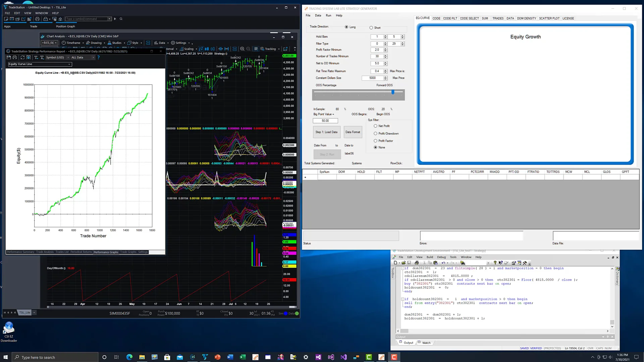Viewport: 644px width, 362px height.
Task: Select the Net Profit Sys Filter option
Action: (375, 126)
